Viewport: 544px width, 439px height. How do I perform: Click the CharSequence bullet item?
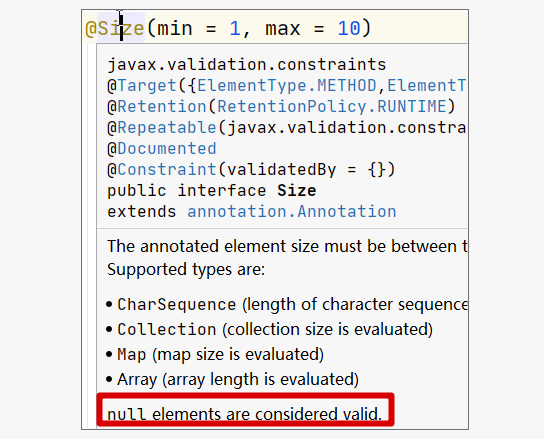(x=287, y=304)
